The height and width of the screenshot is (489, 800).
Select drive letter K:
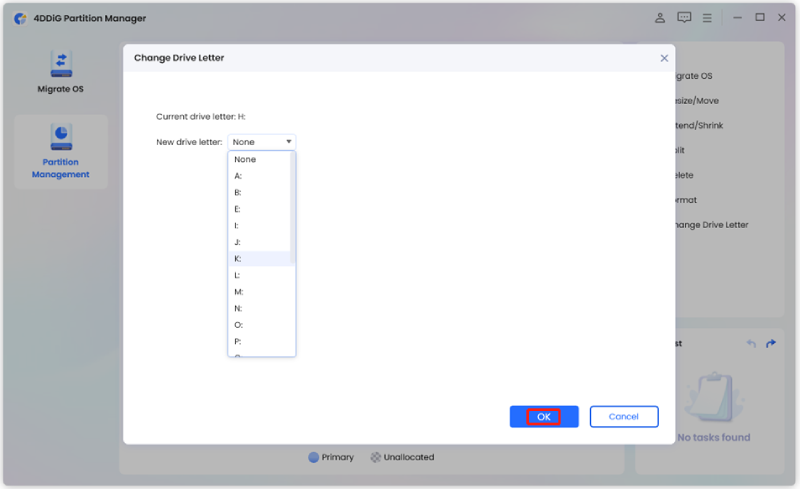[261, 259]
